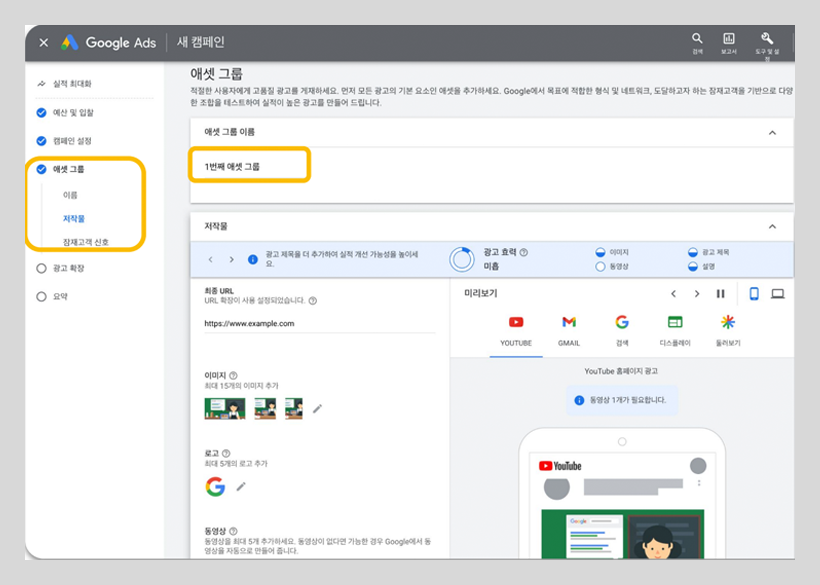
Task: Select the second image thumbnail
Action: 265,408
